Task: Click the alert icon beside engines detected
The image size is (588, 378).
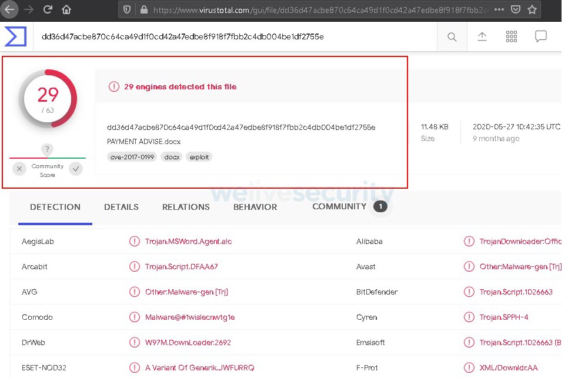Action: pos(113,86)
